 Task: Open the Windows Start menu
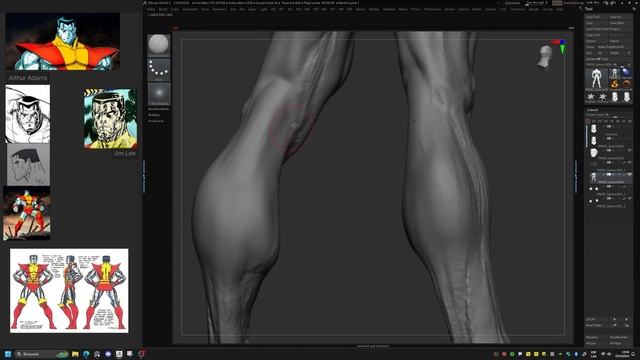(x=8, y=354)
